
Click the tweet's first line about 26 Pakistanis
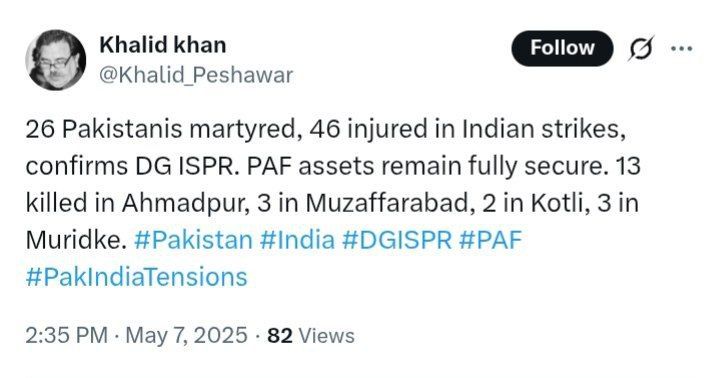click(326, 130)
